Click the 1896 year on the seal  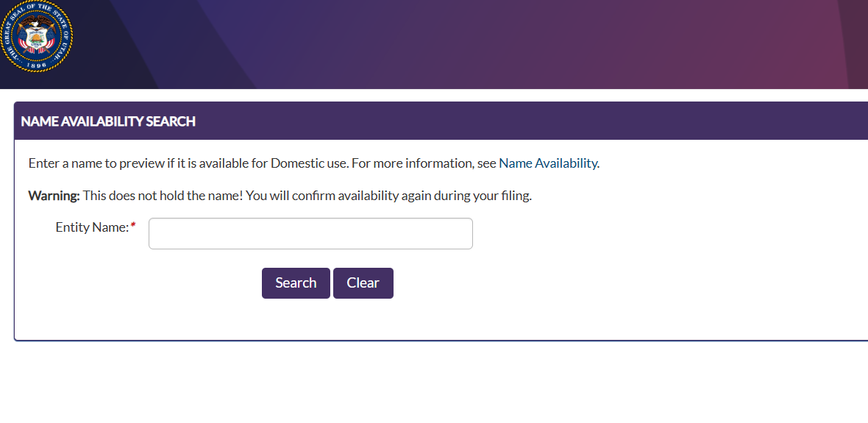[x=35, y=65]
